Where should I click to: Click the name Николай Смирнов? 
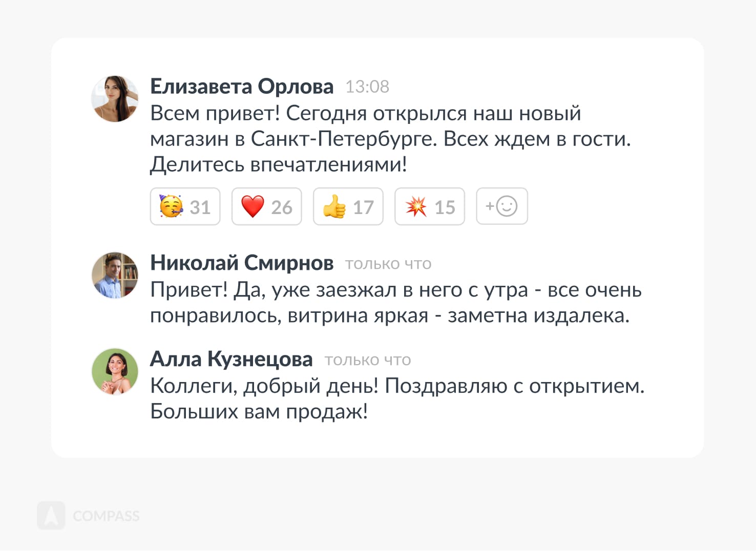coord(242,263)
